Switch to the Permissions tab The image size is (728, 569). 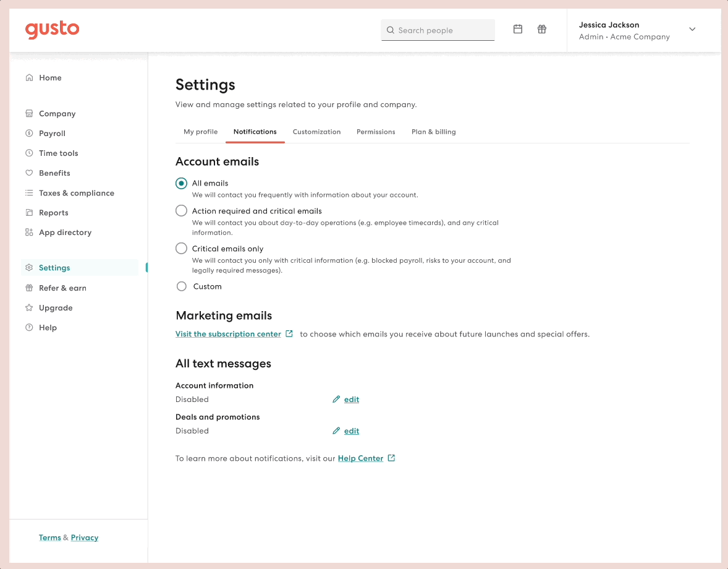point(376,132)
